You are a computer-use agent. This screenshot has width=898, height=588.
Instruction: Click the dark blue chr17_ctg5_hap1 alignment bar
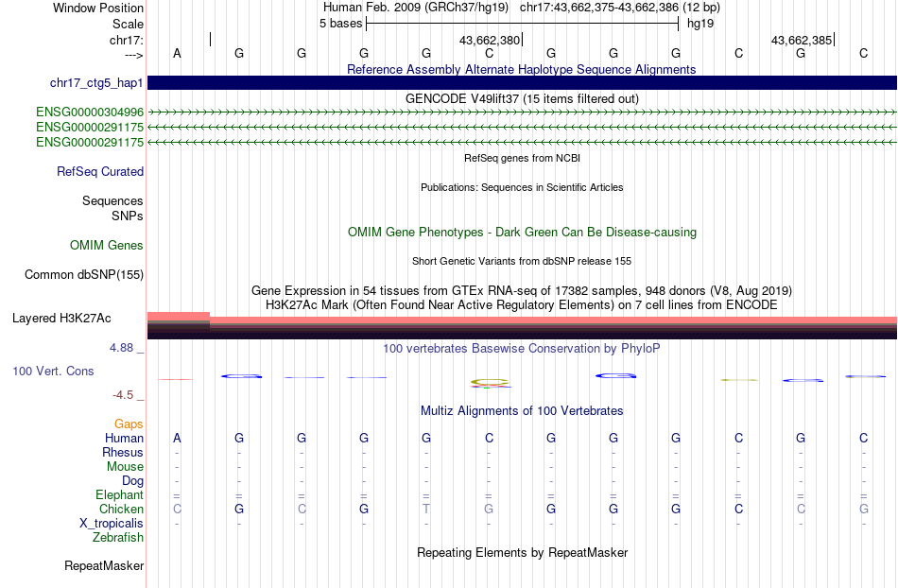(522, 82)
